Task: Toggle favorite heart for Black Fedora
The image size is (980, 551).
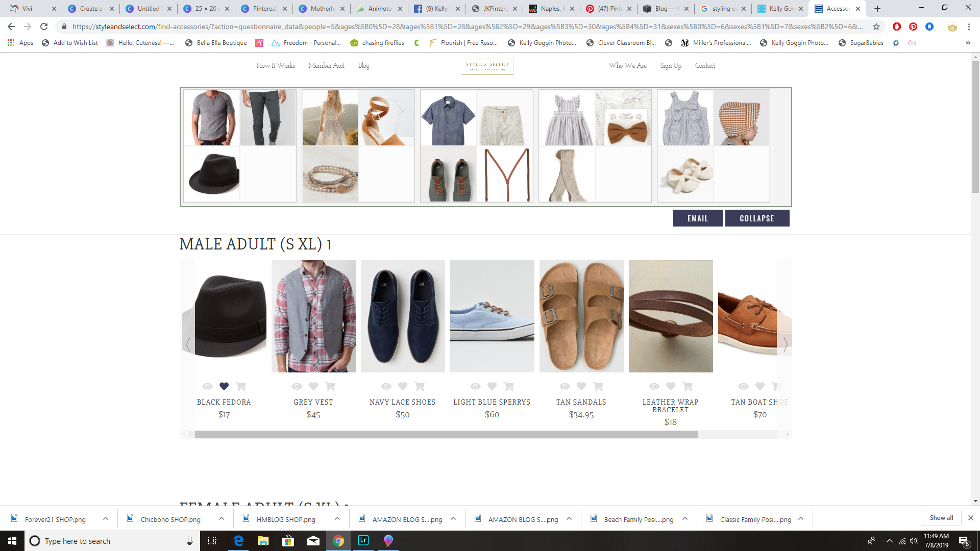Action: 224,386
